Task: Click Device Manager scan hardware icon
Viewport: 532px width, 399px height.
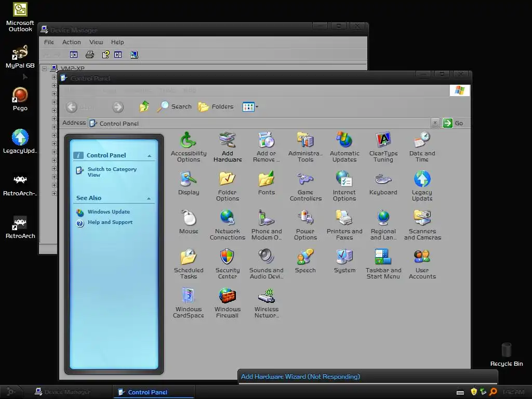Action: 135,55
